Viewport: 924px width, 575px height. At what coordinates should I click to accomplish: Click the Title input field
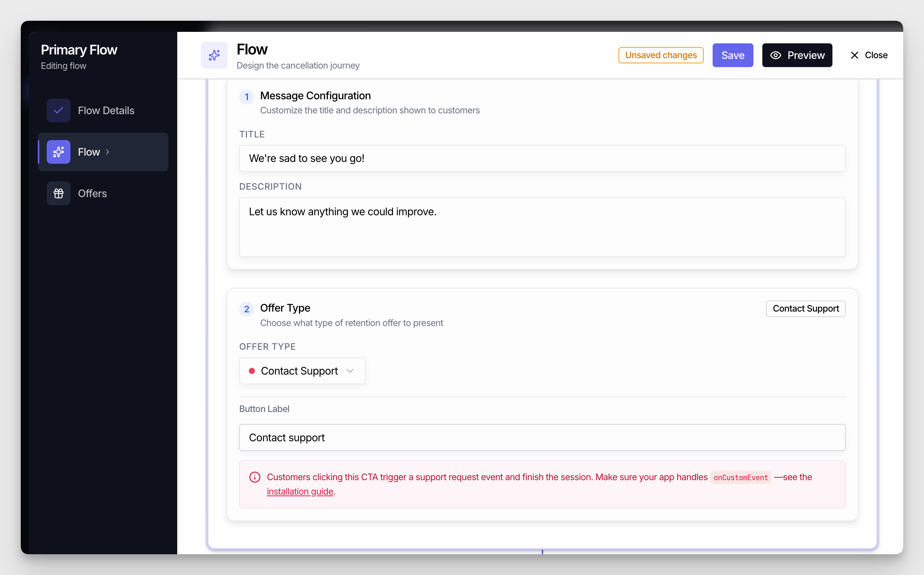(542, 158)
